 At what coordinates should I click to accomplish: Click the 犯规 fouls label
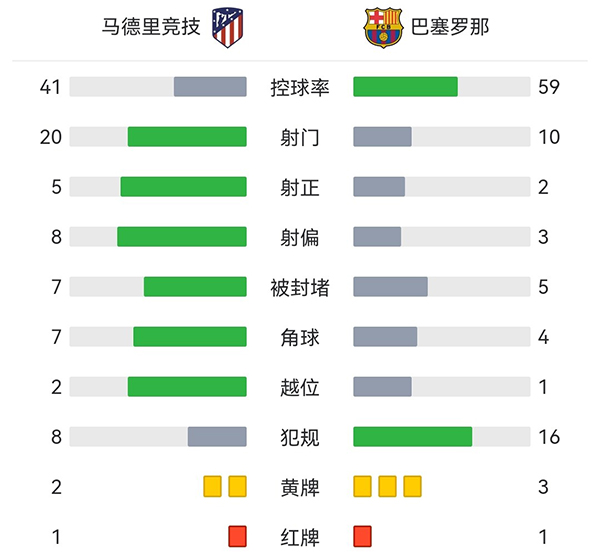click(x=300, y=436)
